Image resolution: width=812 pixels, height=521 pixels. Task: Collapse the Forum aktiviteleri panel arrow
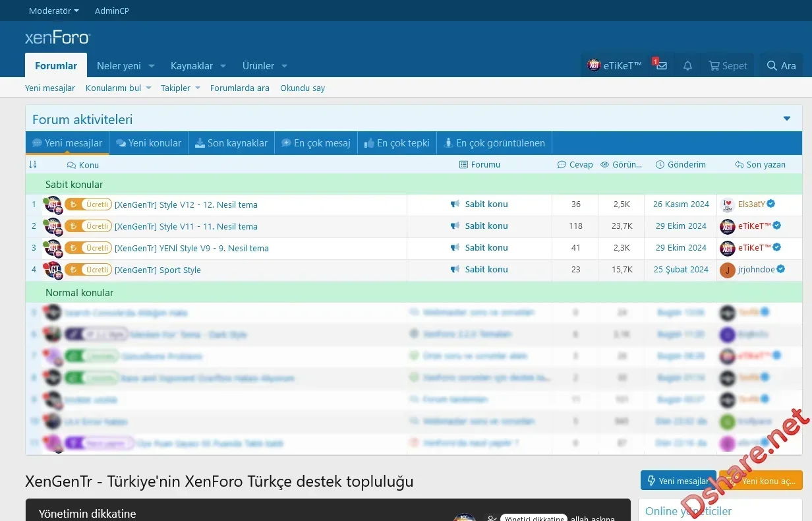click(787, 118)
